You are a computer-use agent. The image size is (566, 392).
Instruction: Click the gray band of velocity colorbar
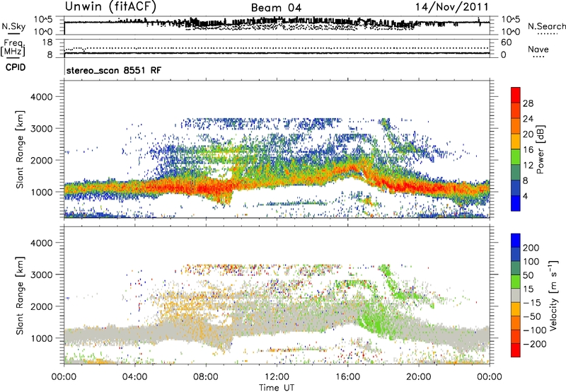(x=516, y=295)
